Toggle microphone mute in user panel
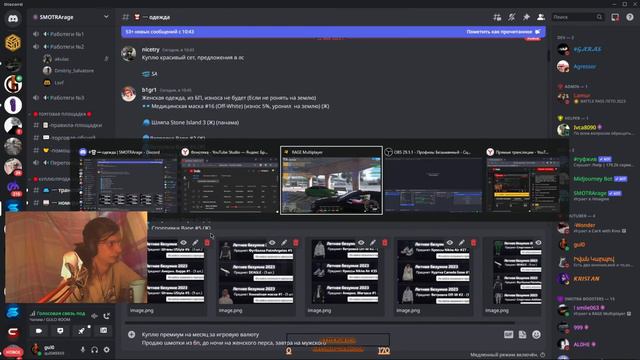The height and width of the screenshot is (360, 640). (83, 350)
